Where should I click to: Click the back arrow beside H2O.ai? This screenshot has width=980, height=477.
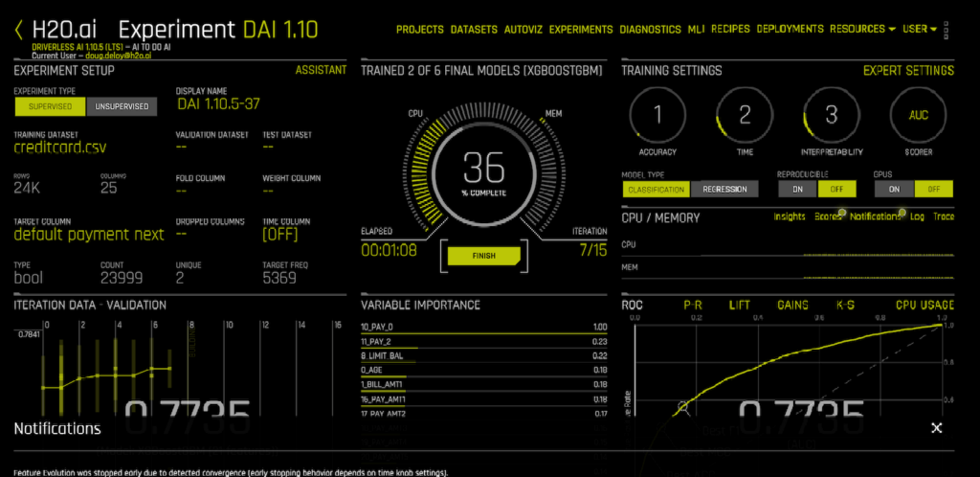click(18, 30)
